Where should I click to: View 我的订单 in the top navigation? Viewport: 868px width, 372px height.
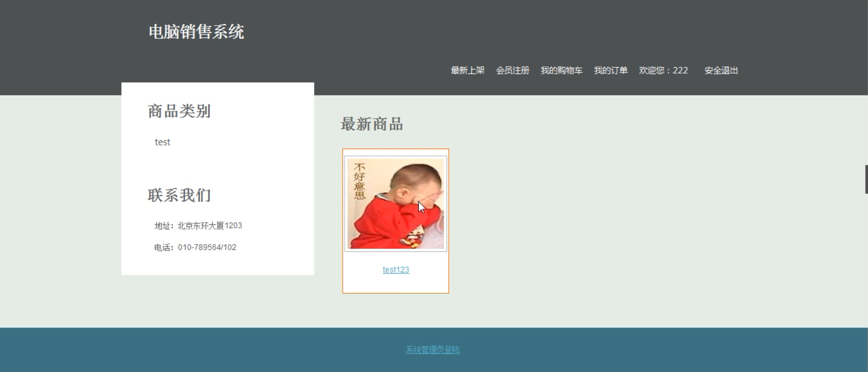pyautogui.click(x=611, y=70)
